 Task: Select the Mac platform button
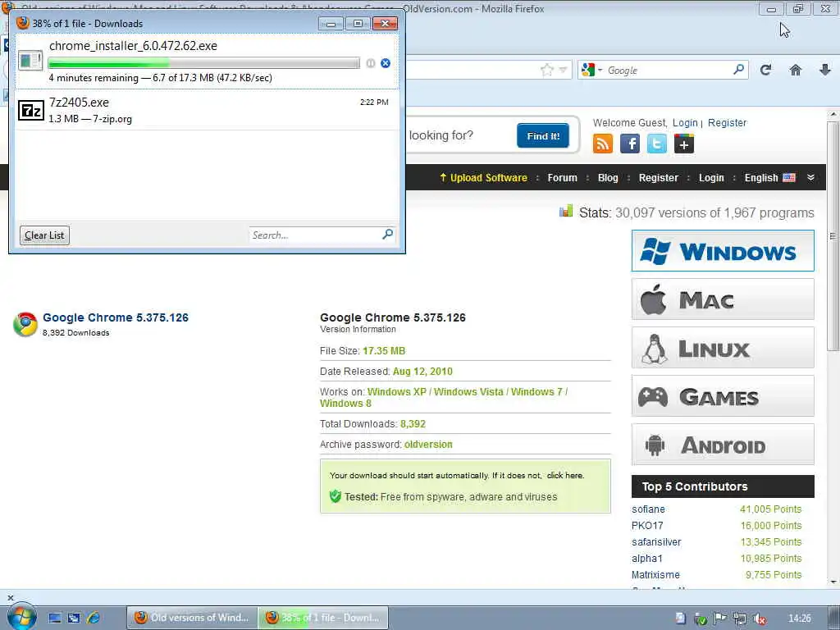pyautogui.click(x=723, y=299)
